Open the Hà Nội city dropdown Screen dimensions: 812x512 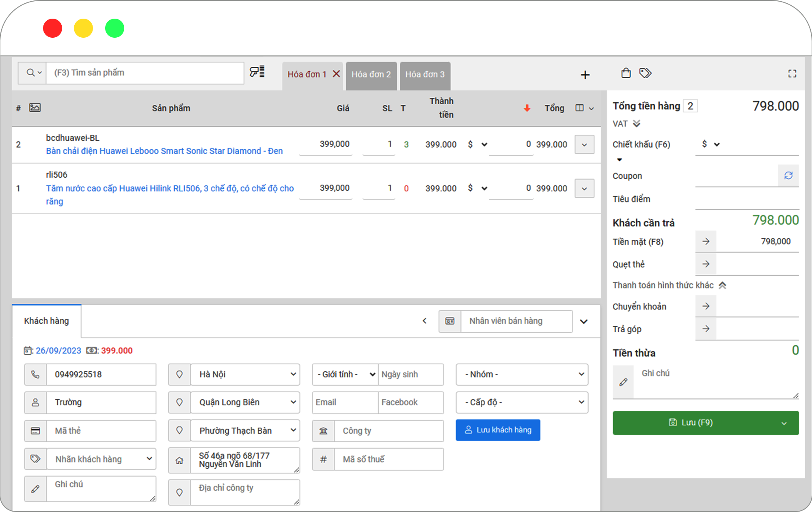pos(245,374)
